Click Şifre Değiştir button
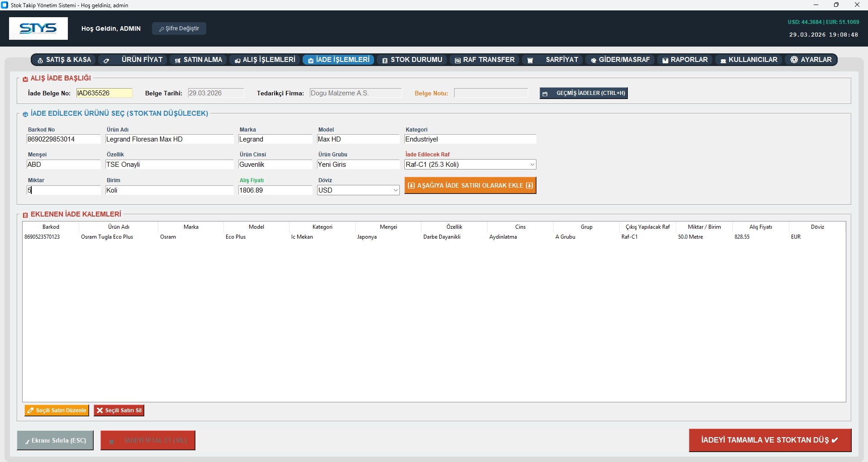Screen dimensions: 868x462 pos(179,28)
